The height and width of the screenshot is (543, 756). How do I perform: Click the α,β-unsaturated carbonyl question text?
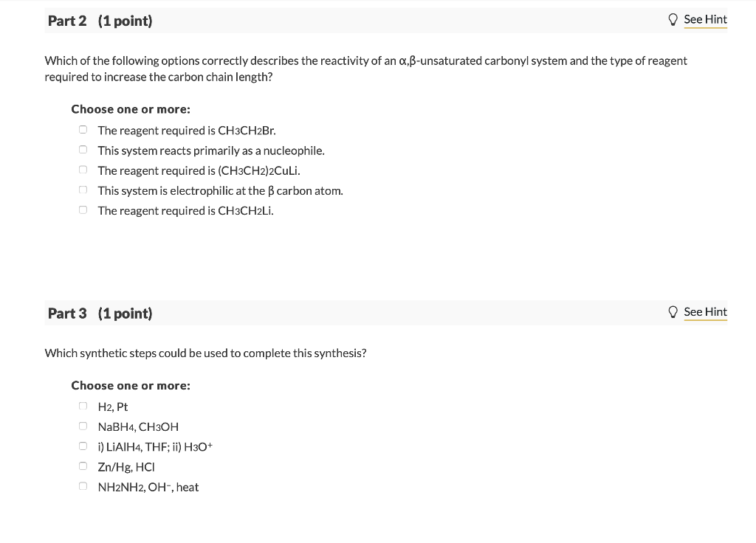[366, 69]
